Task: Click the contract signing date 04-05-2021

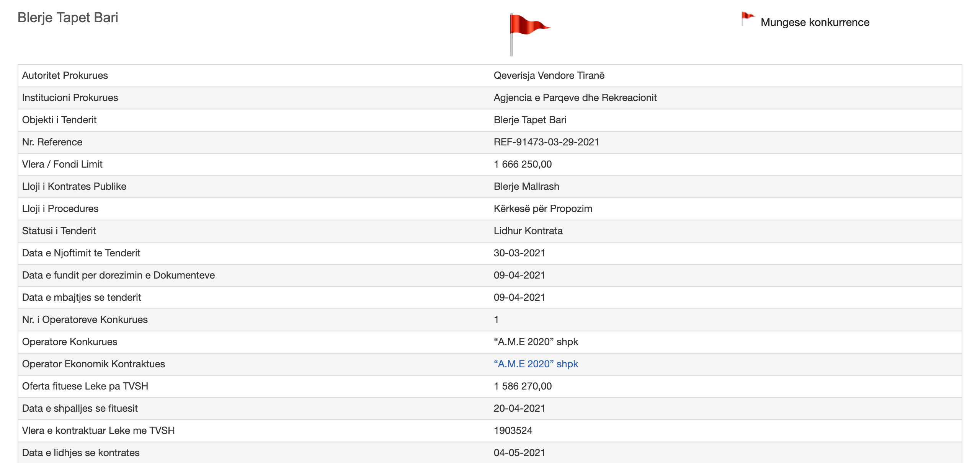Action: click(x=519, y=453)
